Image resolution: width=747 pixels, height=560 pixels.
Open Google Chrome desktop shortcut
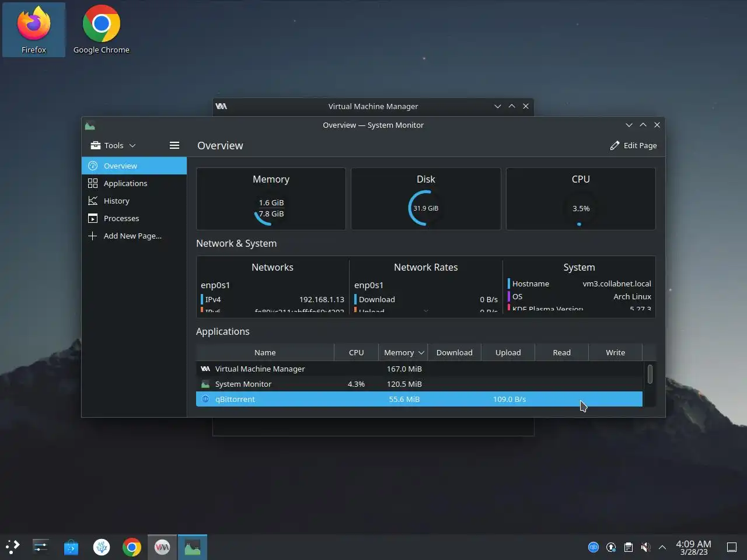102,30
